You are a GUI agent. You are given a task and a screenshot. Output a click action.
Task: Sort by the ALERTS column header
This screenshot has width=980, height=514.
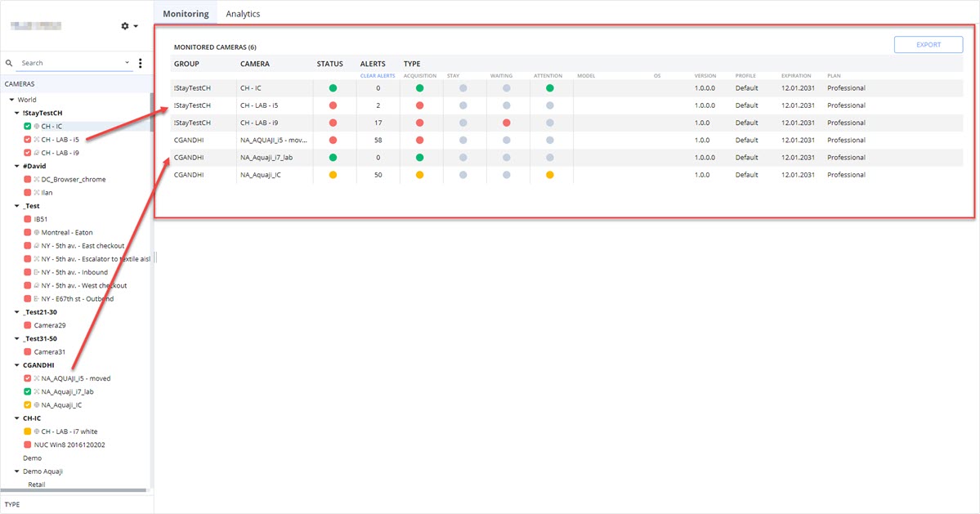click(x=373, y=64)
